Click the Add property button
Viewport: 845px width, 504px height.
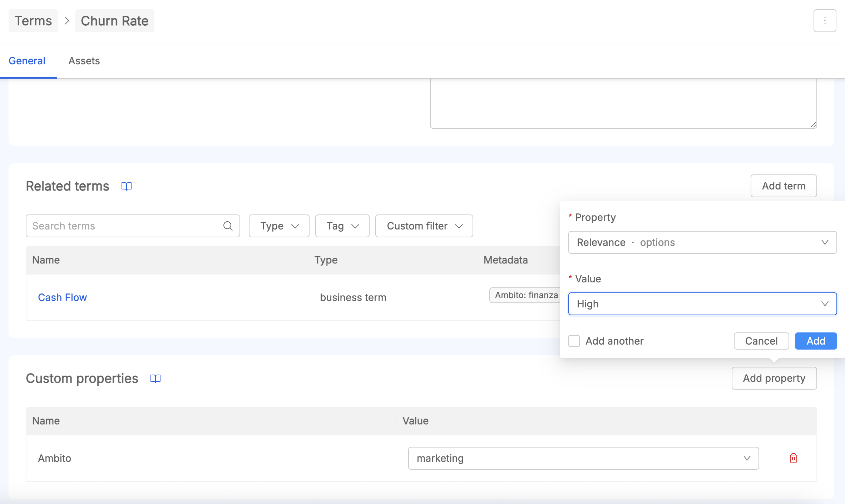tap(774, 378)
